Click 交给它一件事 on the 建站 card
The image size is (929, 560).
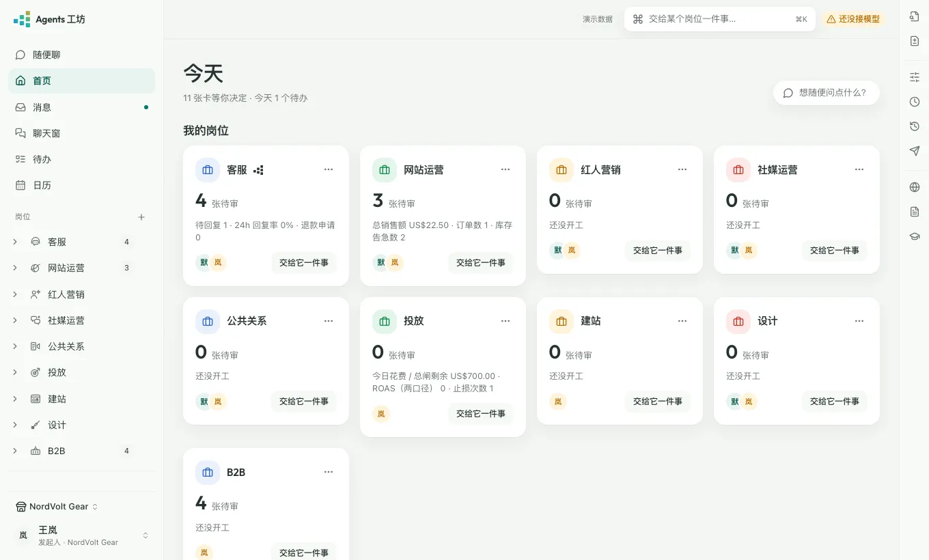[658, 402]
